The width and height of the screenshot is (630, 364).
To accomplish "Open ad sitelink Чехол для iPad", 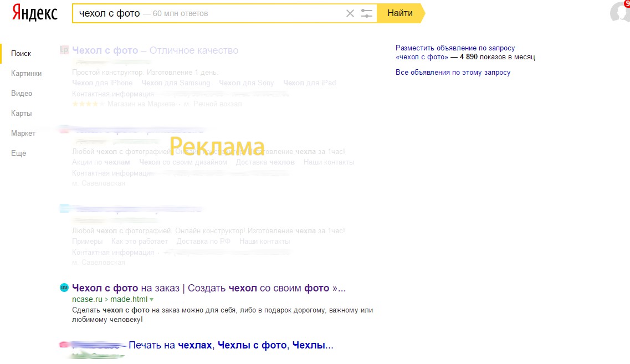I will [309, 83].
